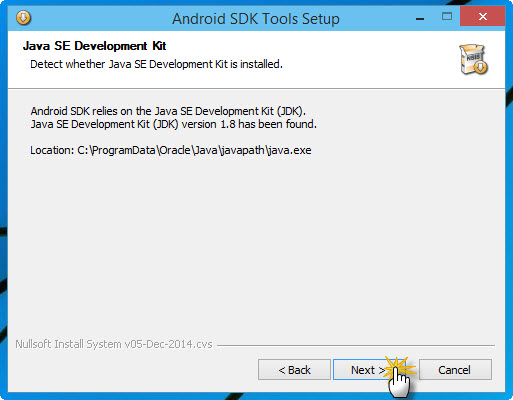Click the 'Java SE Development Kit' bold heading
The width and height of the screenshot is (513, 400).
pos(94,46)
